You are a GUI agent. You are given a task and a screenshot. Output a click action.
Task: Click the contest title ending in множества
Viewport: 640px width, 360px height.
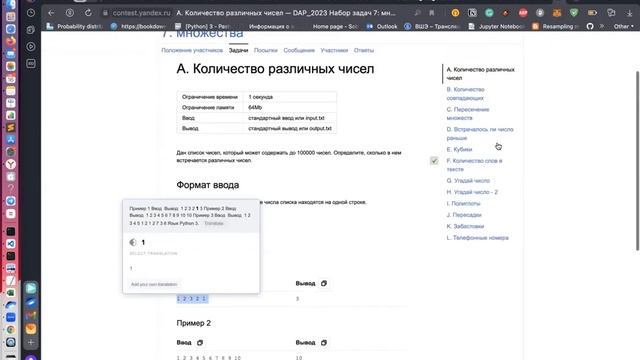202,34
